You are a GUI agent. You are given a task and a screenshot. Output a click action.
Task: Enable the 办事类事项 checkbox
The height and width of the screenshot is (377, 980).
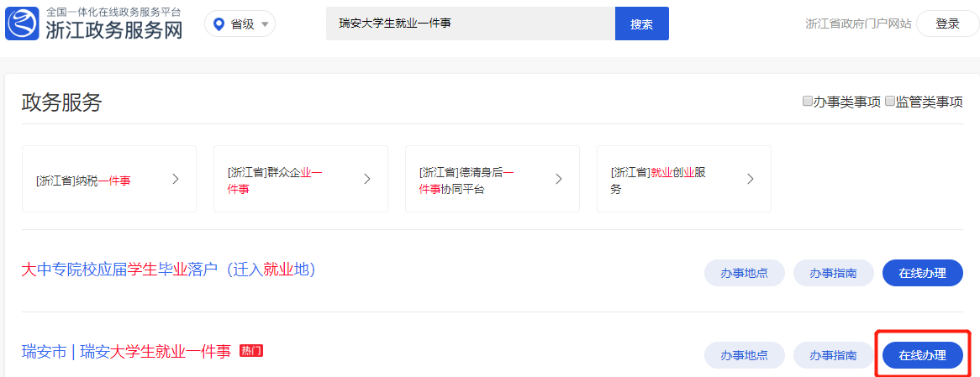[x=808, y=101]
